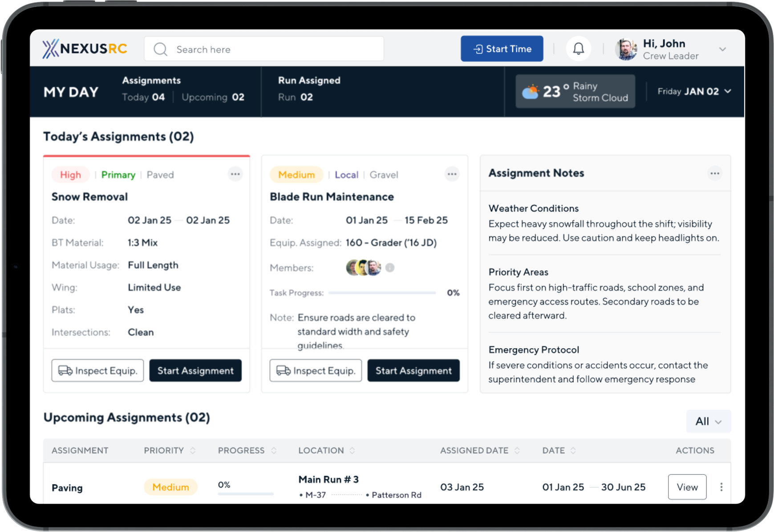
Task: Click the members info icon
Action: coord(390,268)
